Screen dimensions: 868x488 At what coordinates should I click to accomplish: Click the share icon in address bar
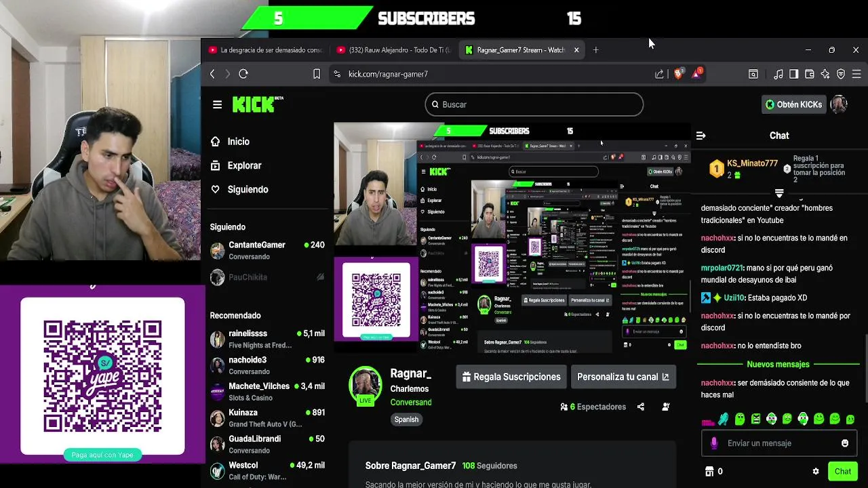click(659, 74)
